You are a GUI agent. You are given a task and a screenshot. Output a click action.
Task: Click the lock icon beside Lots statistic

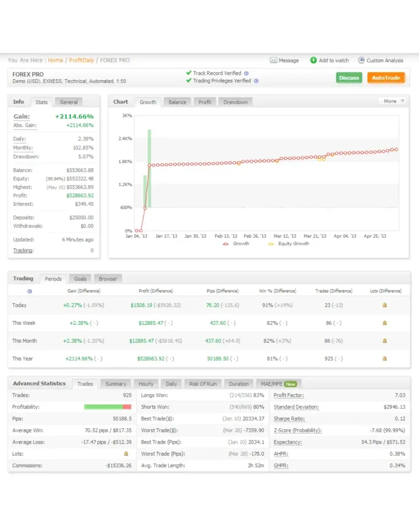[x=126, y=454]
